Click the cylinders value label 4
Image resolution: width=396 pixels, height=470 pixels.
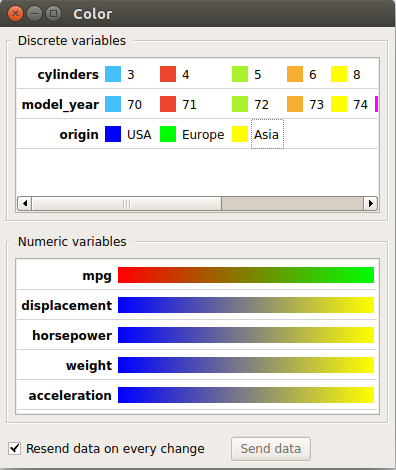point(186,74)
